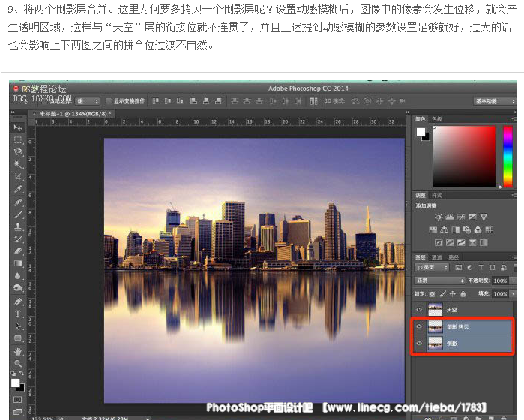Switch to the 颜色 tab
Viewport: 524px width, 420px height.
[x=421, y=119]
